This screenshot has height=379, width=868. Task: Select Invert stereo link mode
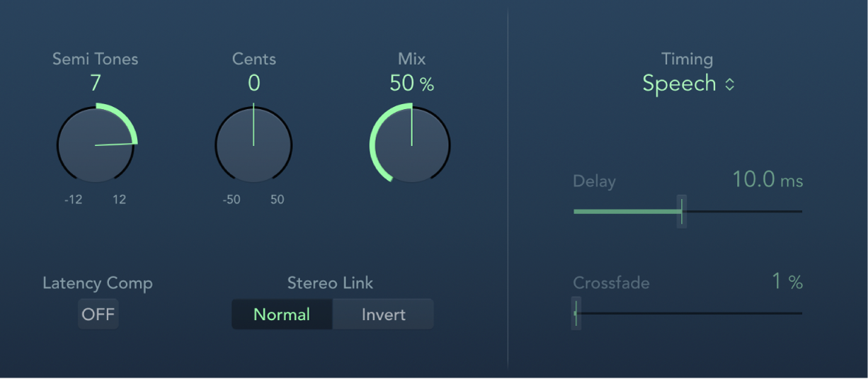(x=383, y=315)
